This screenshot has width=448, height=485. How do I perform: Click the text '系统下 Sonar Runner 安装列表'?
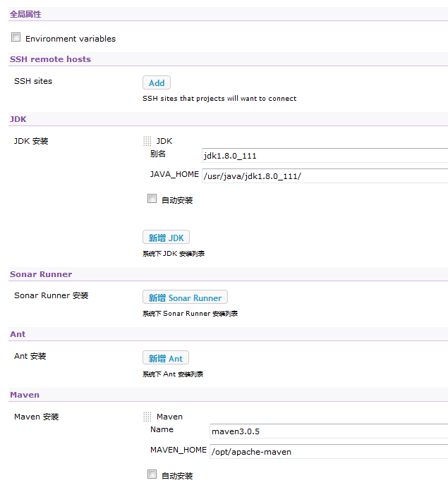pos(190,314)
